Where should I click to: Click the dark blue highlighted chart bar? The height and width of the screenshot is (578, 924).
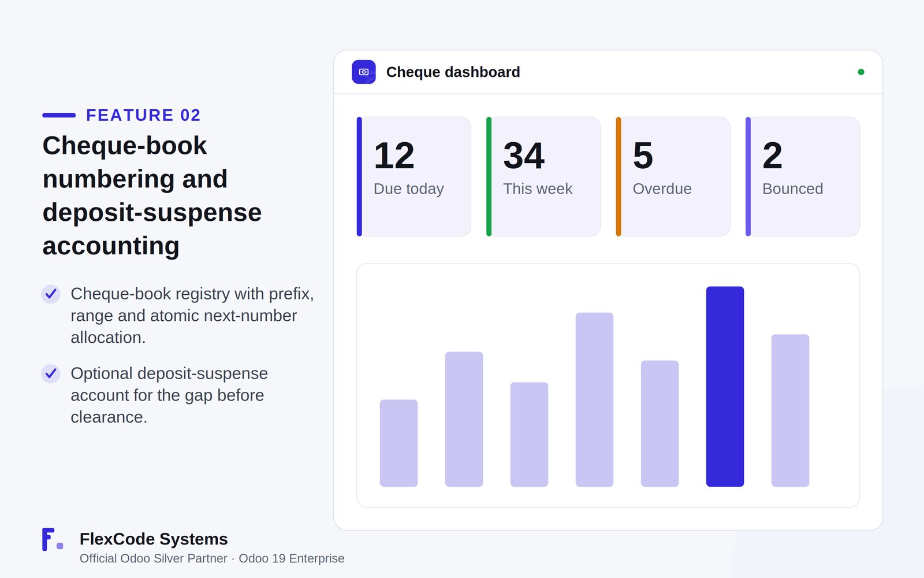(725, 387)
